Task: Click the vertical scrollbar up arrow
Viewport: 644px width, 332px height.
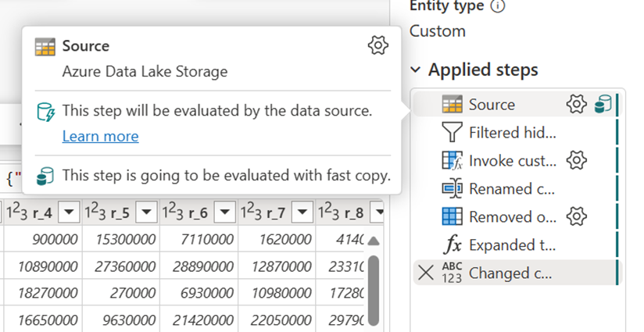Action: [374, 241]
